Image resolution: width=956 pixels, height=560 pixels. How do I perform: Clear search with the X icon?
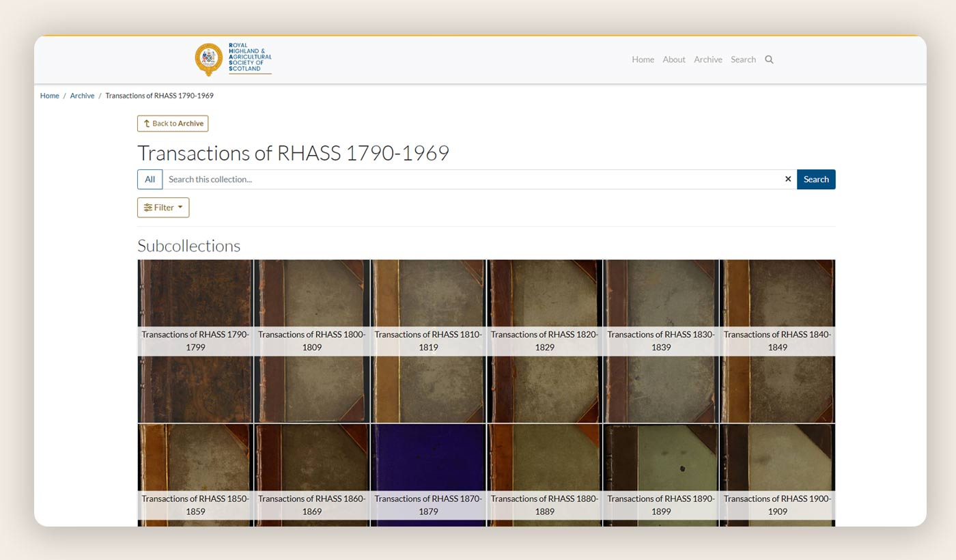(x=788, y=179)
